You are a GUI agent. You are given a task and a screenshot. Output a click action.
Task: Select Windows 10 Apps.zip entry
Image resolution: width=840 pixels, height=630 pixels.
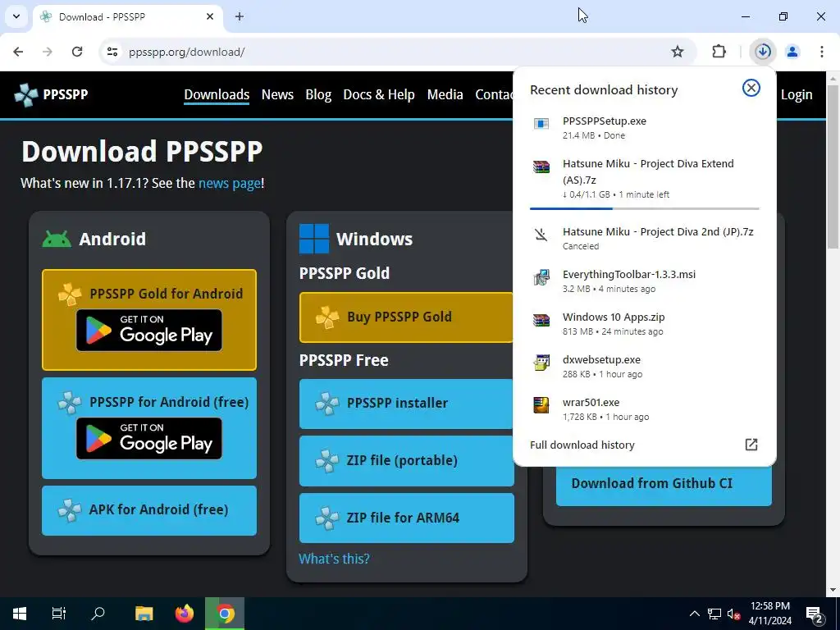[x=645, y=323]
